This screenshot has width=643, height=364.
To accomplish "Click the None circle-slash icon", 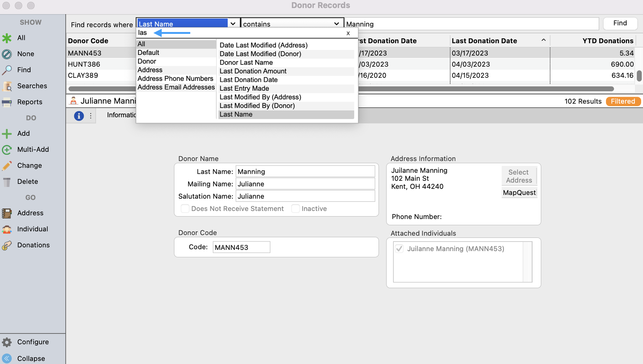I will 7,54.
